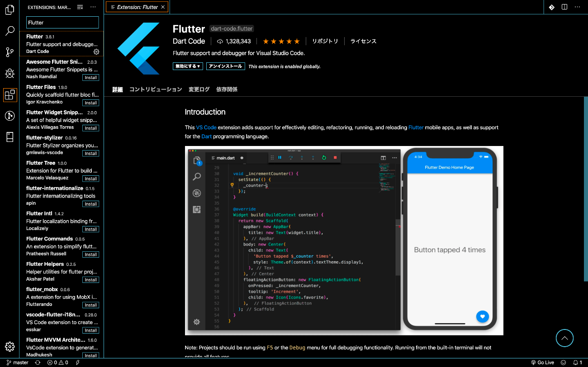Open the Debug view with bug icon

click(9, 73)
